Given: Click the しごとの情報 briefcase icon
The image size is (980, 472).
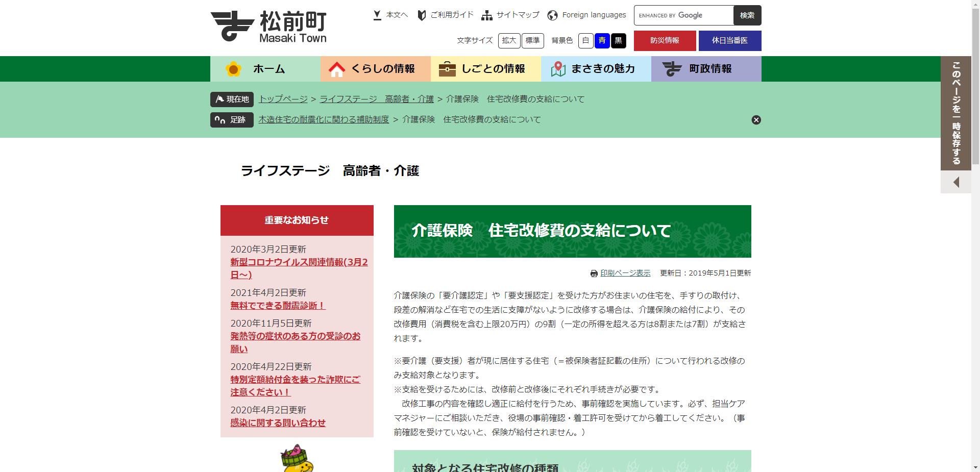Looking at the screenshot, I should click(x=447, y=68).
